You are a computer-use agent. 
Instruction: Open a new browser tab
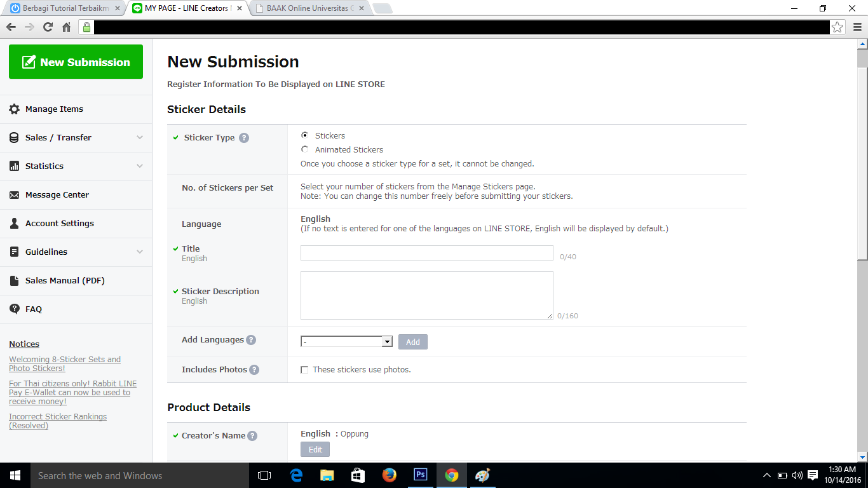coord(383,9)
